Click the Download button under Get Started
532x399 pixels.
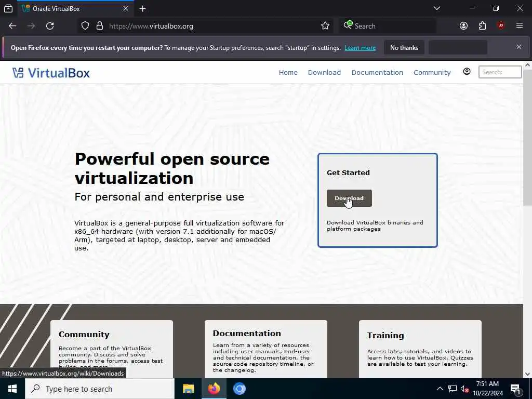[349, 198]
